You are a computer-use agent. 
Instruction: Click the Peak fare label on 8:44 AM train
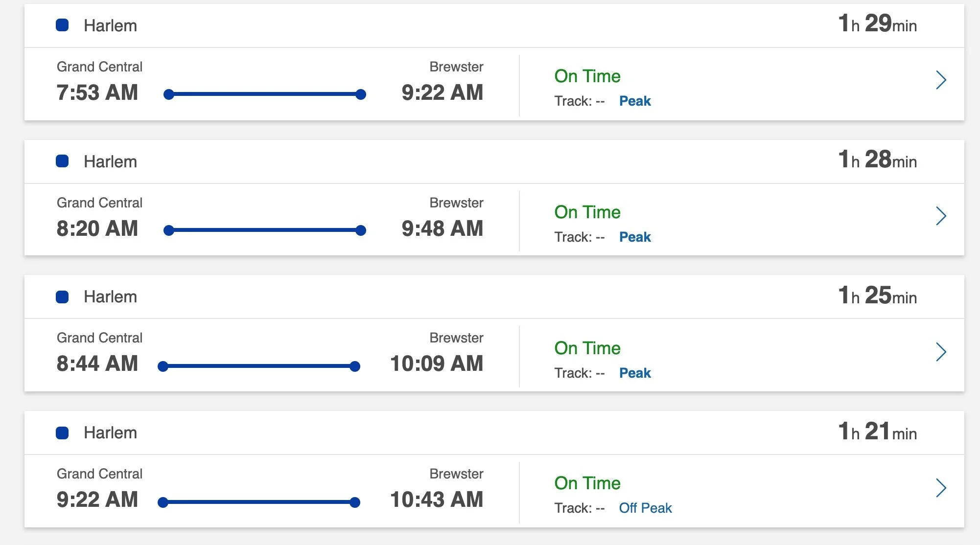tap(635, 373)
